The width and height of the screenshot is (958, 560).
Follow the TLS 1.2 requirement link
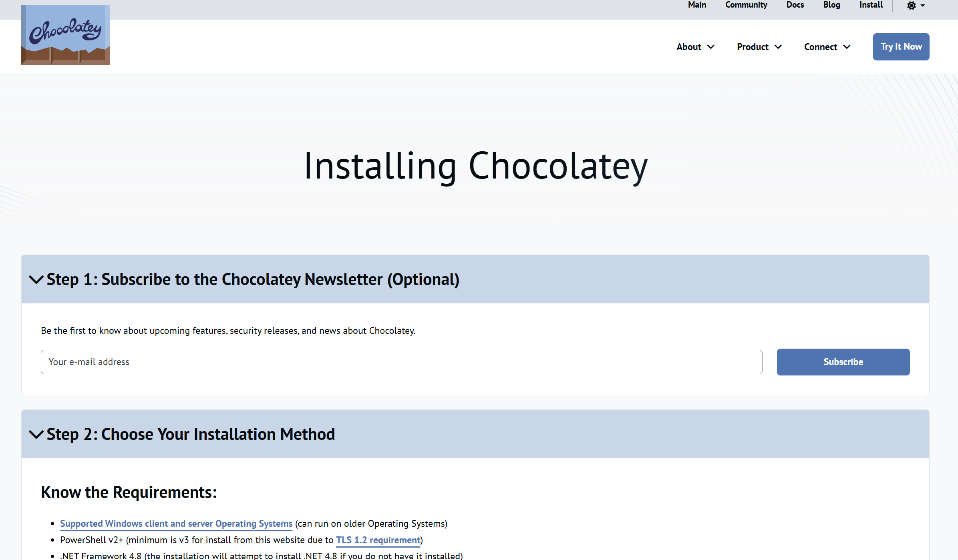(378, 540)
